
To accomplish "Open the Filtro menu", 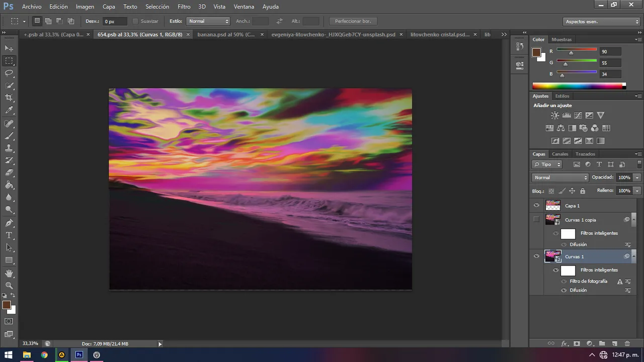I will [x=184, y=7].
